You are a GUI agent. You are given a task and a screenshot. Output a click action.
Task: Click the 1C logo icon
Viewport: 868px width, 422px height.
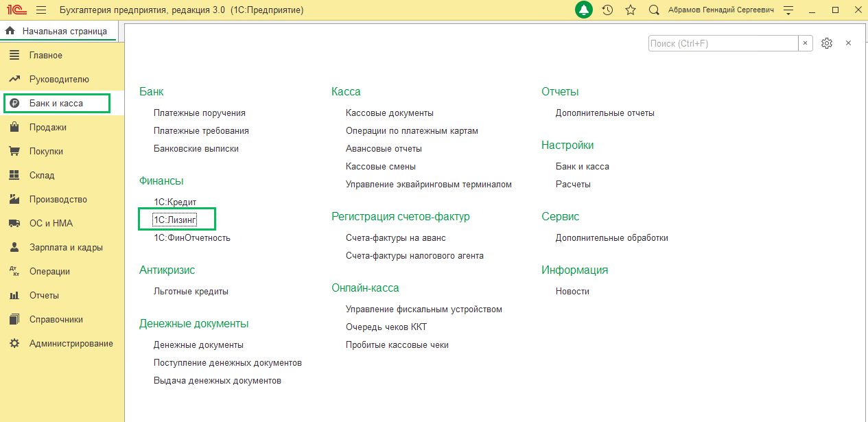pyautogui.click(x=15, y=10)
